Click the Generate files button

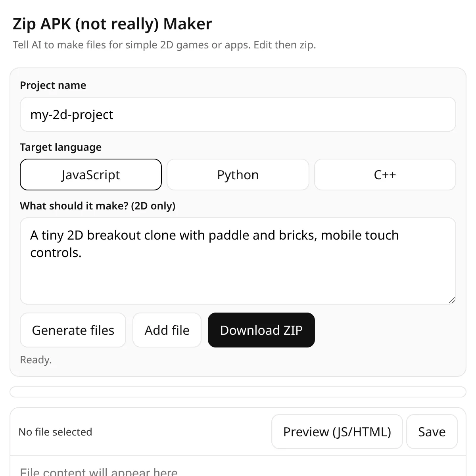coord(73,330)
